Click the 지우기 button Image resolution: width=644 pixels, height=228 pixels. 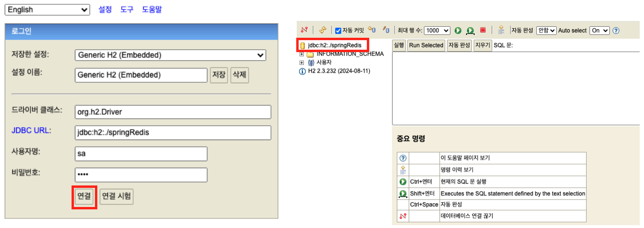point(482,45)
